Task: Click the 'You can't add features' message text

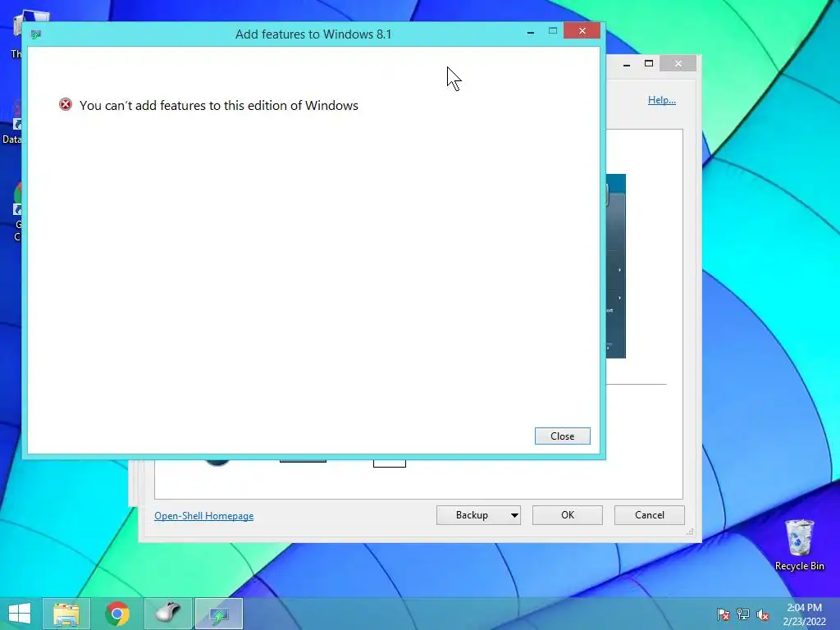Action: tap(218, 106)
